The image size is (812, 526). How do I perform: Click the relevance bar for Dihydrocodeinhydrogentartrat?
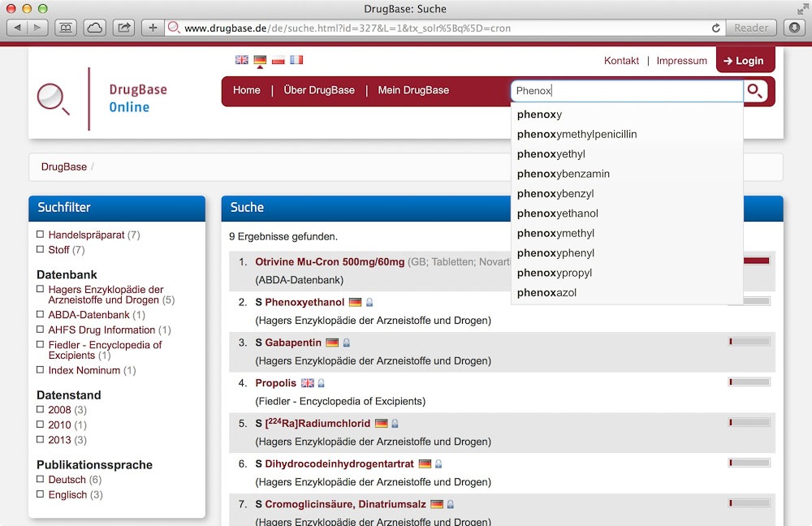(749, 463)
